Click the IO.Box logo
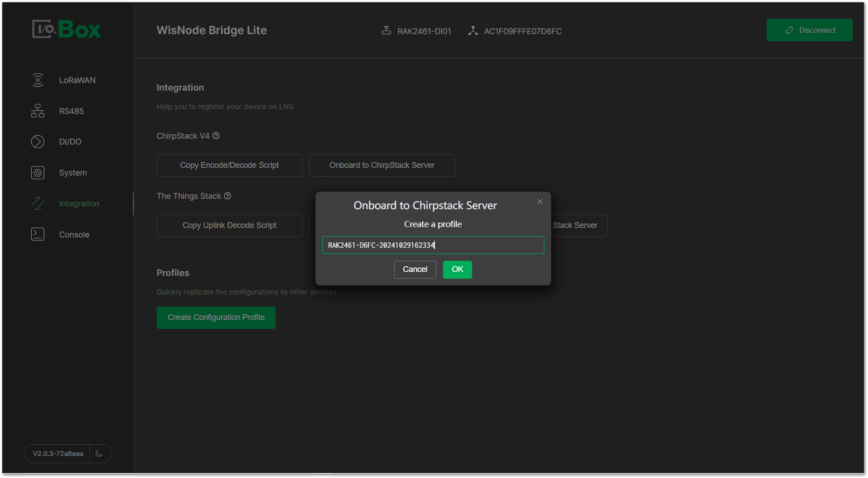 tap(66, 29)
